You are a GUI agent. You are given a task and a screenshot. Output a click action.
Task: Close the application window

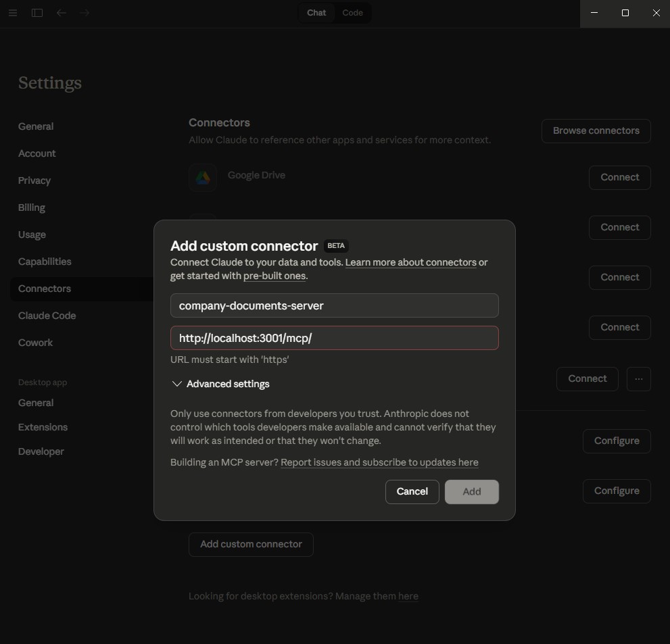(656, 13)
